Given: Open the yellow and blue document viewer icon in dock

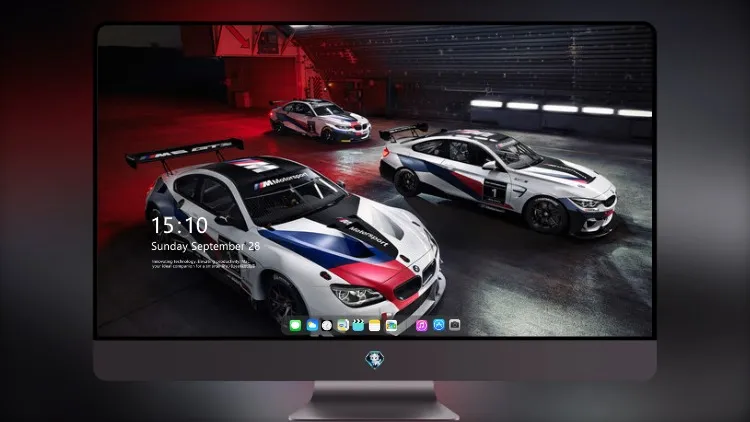Looking at the screenshot, I should [x=343, y=326].
